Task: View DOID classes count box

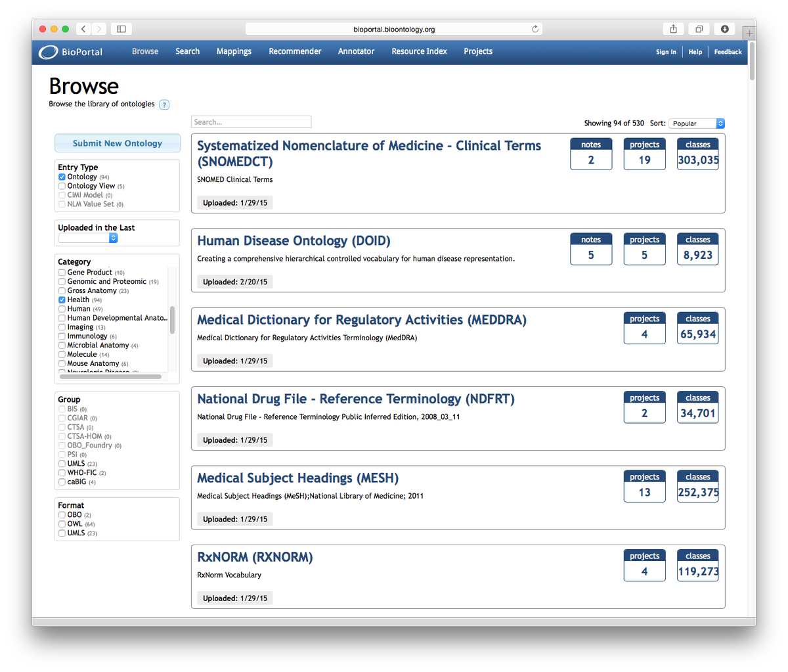Action: 698,249
